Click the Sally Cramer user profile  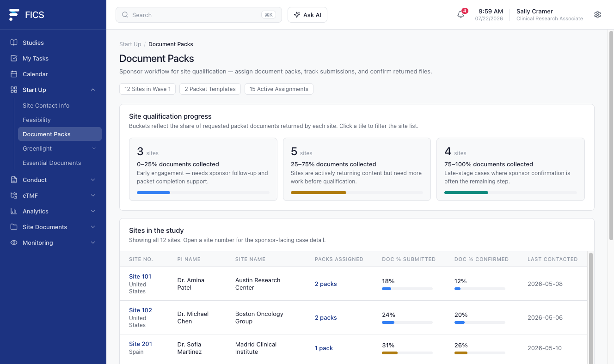pos(550,15)
